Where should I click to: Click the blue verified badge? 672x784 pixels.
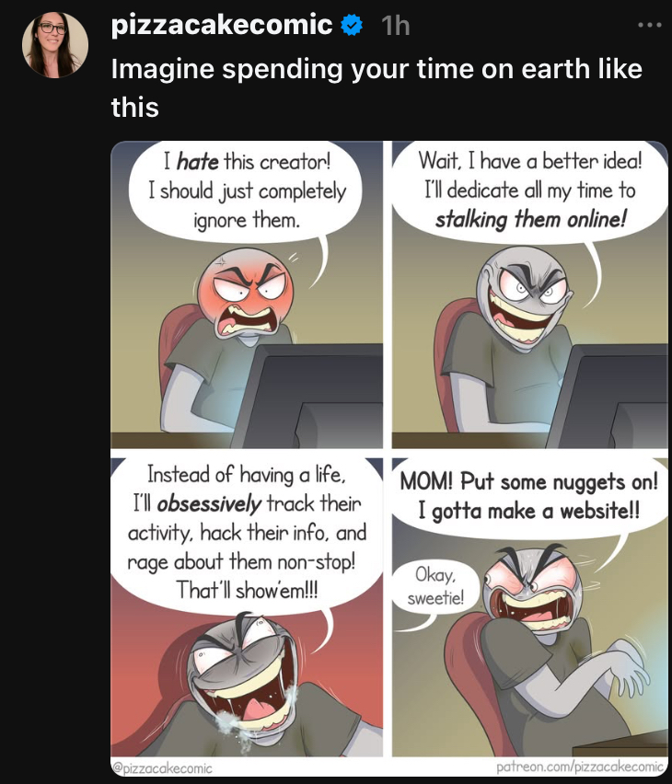[352, 25]
